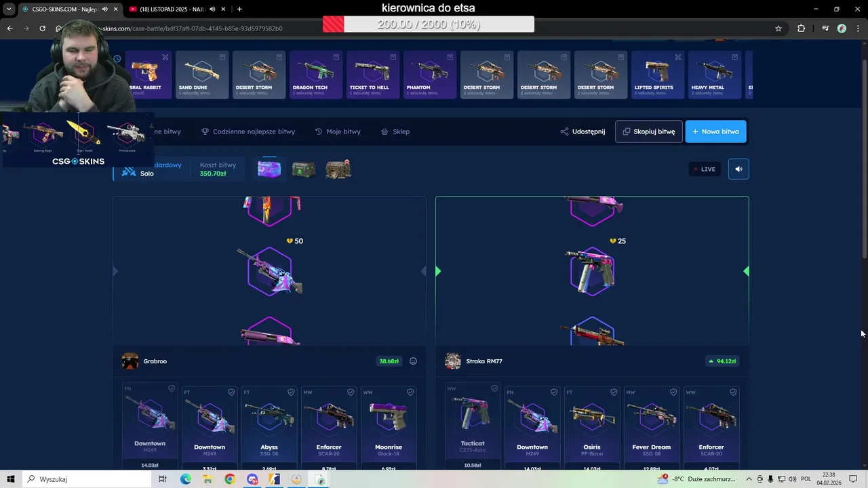Viewport: 868px width, 488px height.
Task: Expand the system tray hidden icons chevron
Action: coord(749,479)
